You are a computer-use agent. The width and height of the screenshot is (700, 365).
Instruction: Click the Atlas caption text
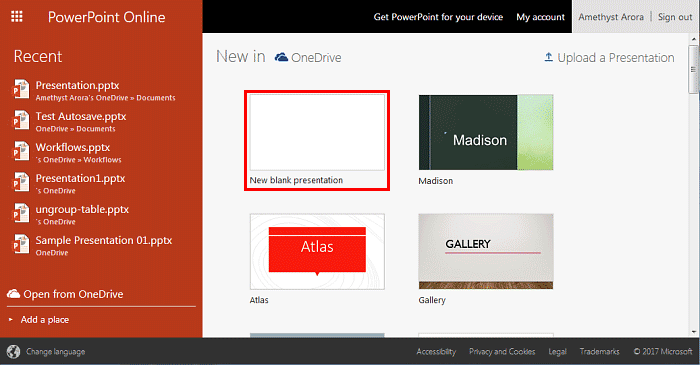click(x=259, y=300)
